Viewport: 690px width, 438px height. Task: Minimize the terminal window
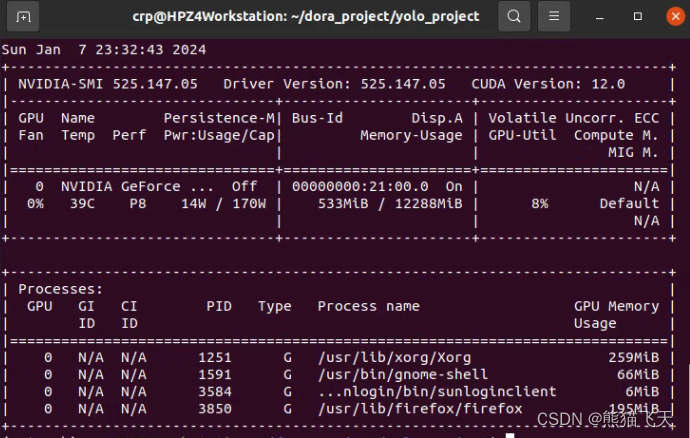click(599, 17)
